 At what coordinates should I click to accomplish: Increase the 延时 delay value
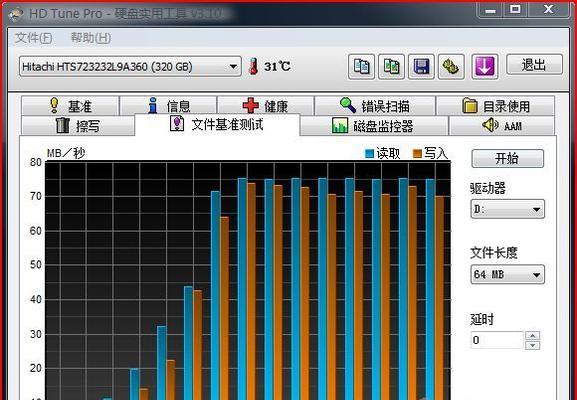pyautogui.click(x=533, y=335)
